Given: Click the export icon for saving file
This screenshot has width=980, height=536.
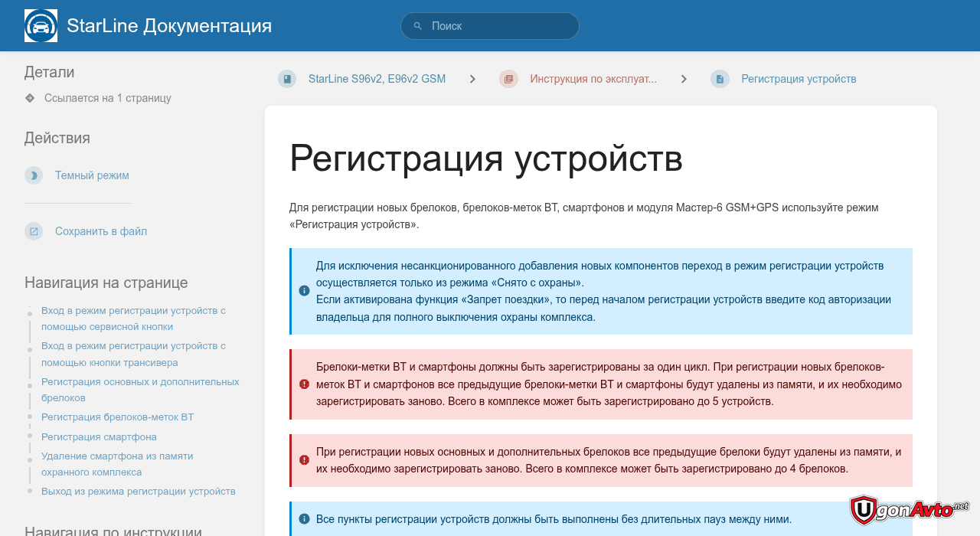Looking at the screenshot, I should click(34, 231).
